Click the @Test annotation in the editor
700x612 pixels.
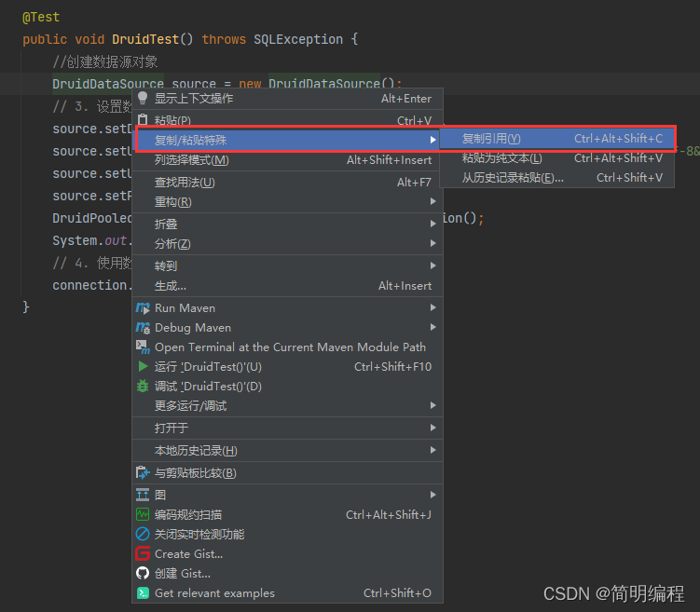(x=41, y=17)
